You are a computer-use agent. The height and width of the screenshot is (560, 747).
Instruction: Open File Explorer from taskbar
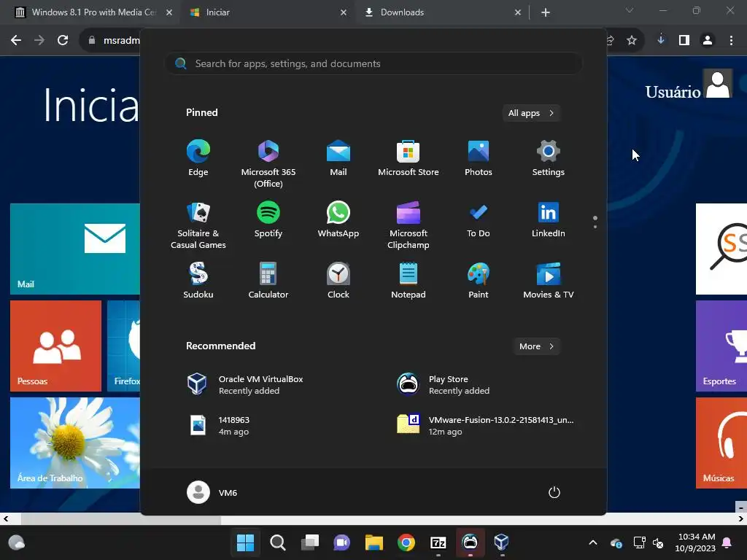click(x=374, y=542)
